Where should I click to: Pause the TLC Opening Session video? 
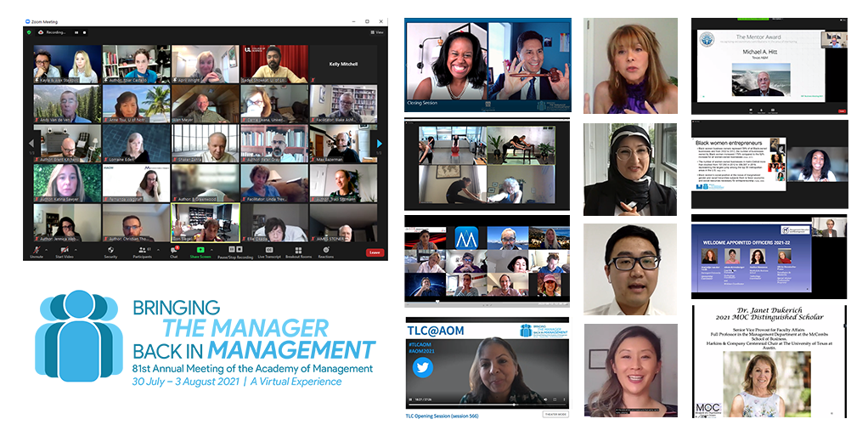[410, 399]
